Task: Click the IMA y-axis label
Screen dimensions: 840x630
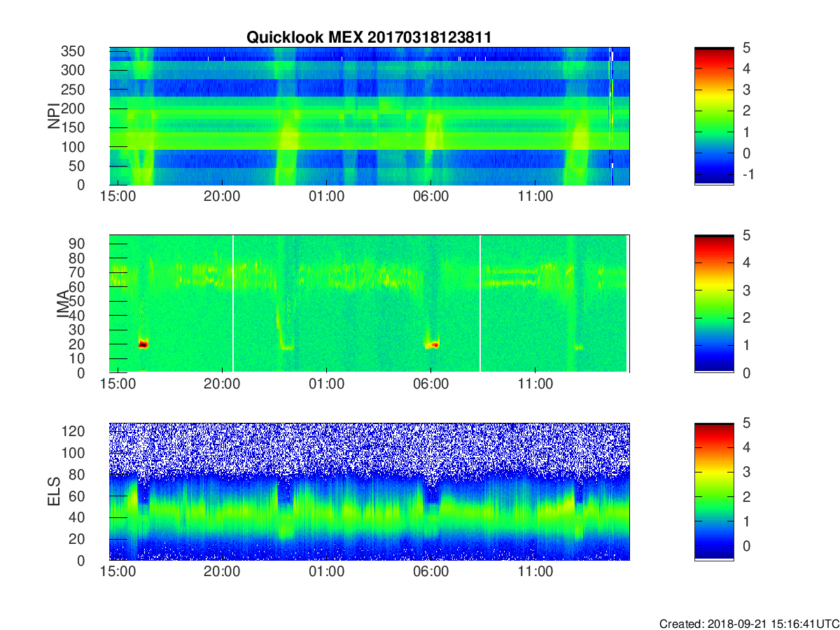Action: pos(63,304)
